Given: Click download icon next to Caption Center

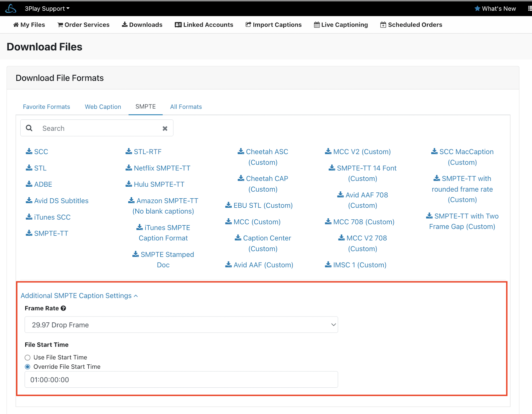Looking at the screenshot, I should (238, 238).
